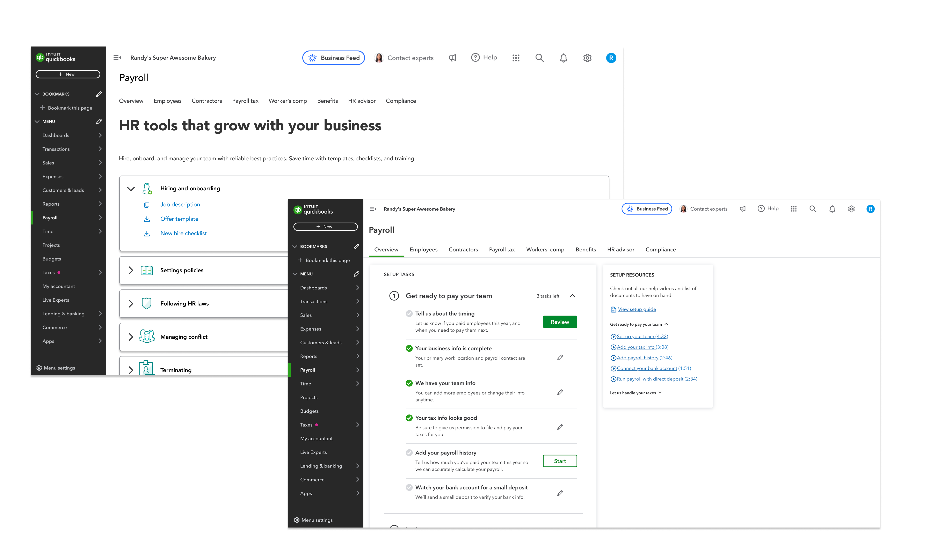
Task: Open the Compliance tab
Action: pyautogui.click(x=660, y=249)
